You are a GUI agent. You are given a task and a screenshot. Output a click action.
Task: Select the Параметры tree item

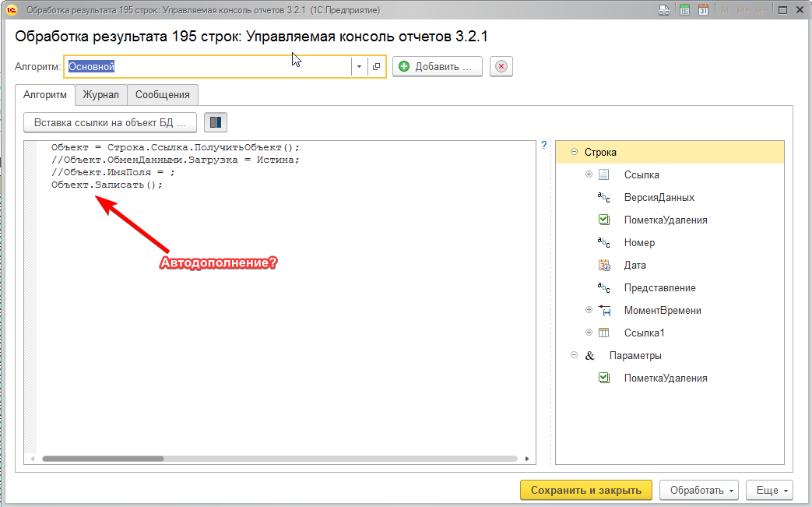tap(635, 356)
